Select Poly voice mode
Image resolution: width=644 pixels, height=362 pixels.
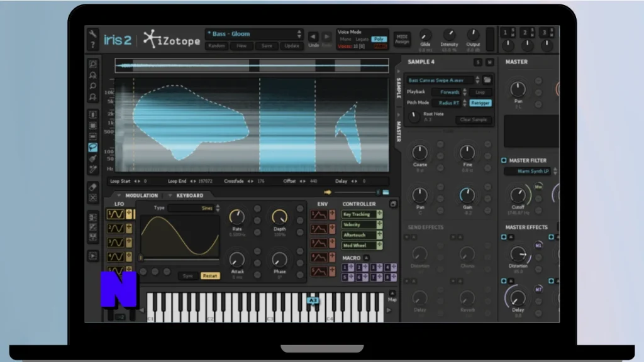point(379,39)
